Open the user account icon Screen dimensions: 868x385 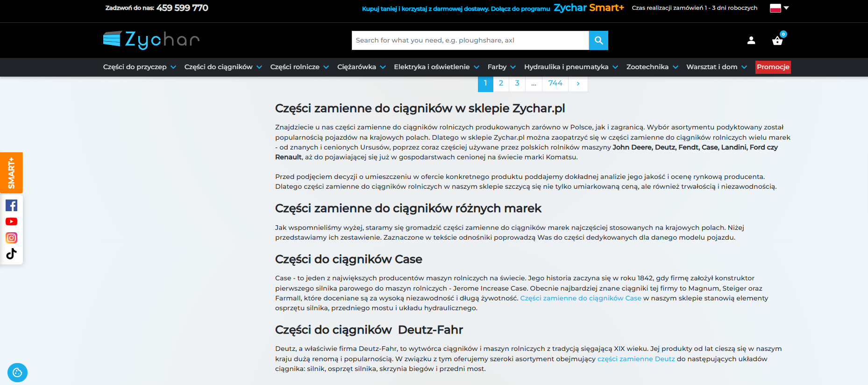[x=751, y=41]
